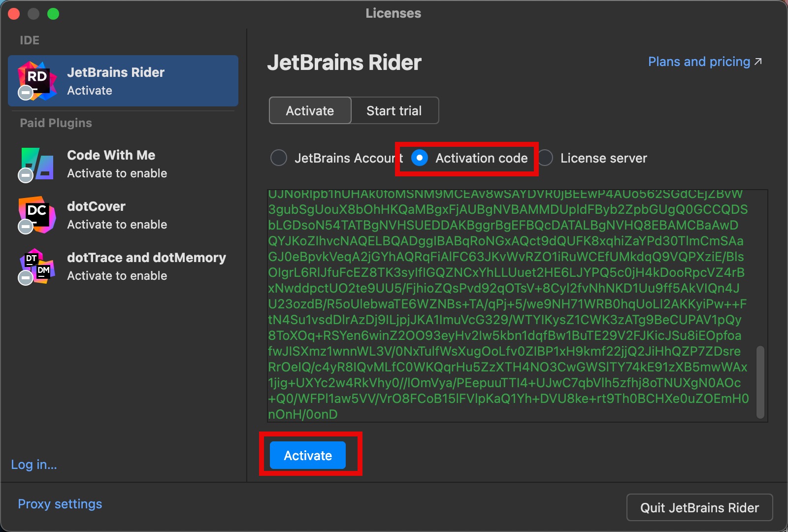Click the Code With Me plugin icon
Screen dimensions: 788x532
point(37,164)
